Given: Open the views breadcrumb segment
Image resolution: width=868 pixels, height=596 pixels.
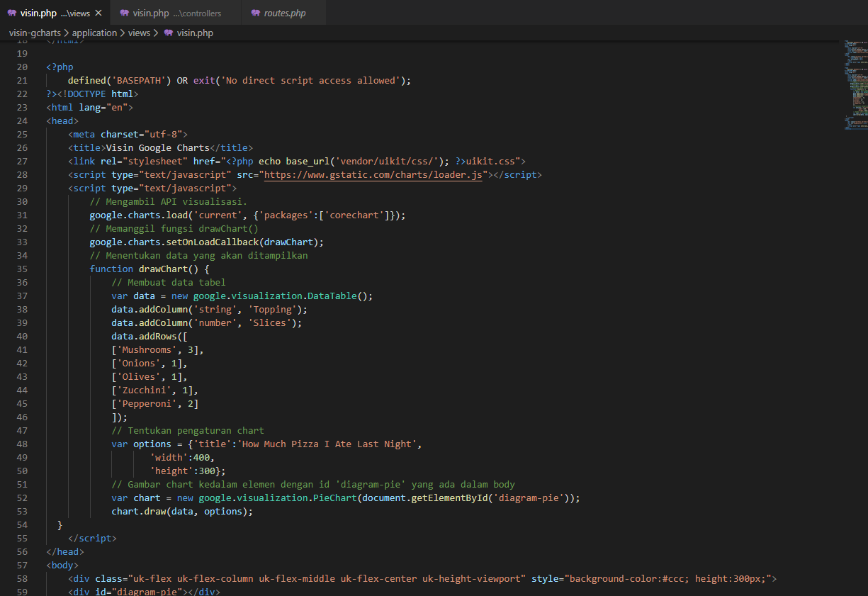Looking at the screenshot, I should 139,33.
